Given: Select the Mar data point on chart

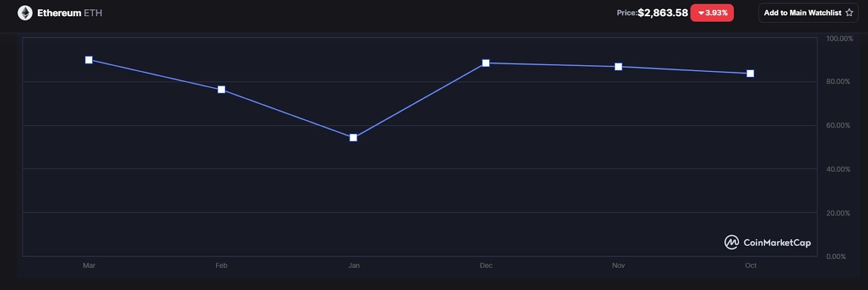Looking at the screenshot, I should click(89, 60).
